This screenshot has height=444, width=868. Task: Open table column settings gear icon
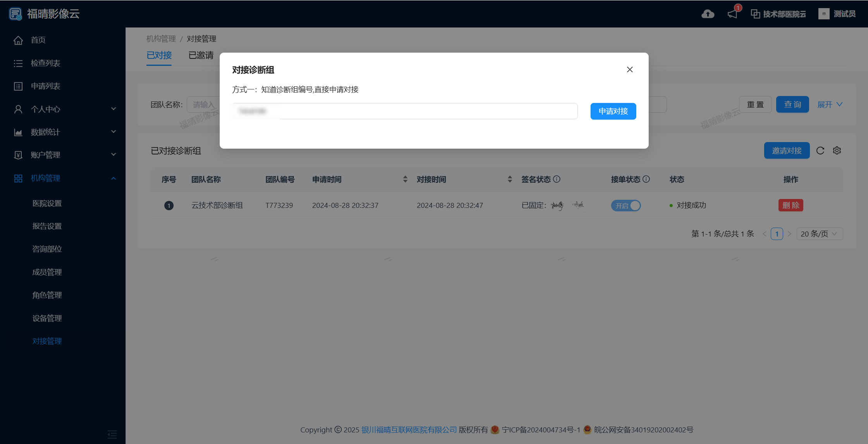837,151
